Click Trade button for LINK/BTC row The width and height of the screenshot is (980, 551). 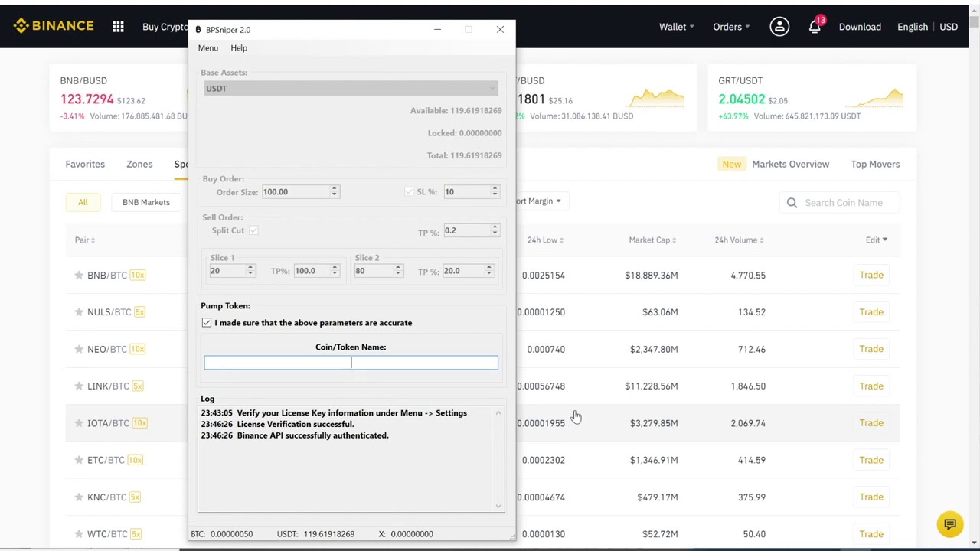tap(871, 386)
